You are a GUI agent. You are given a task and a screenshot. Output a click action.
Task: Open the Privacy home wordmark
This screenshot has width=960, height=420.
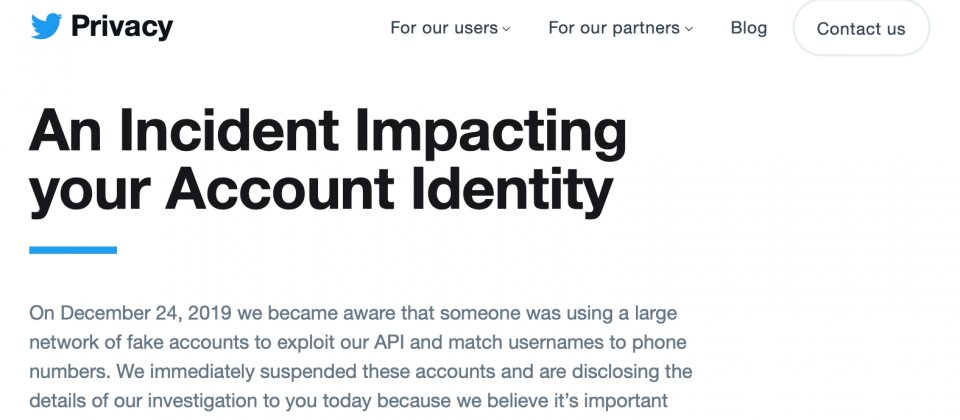coord(122,27)
